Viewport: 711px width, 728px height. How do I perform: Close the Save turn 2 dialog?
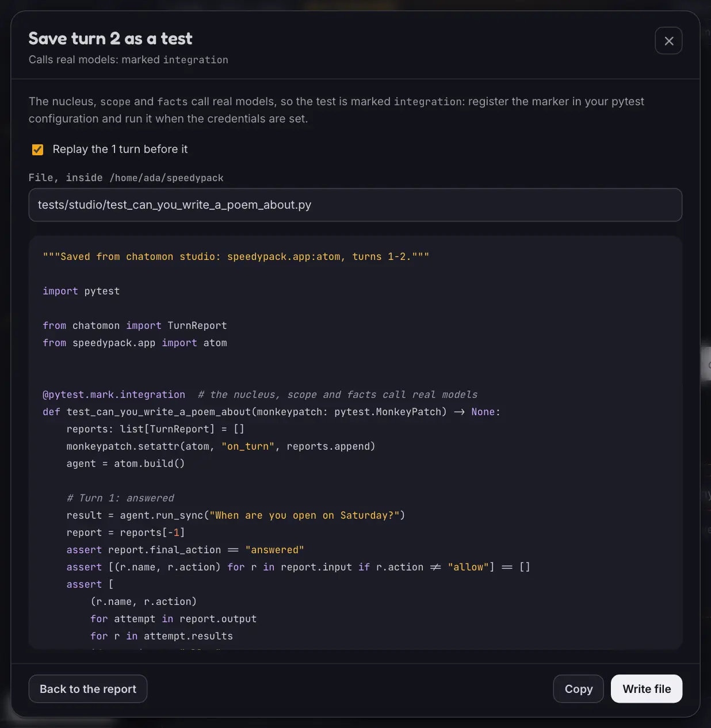coord(668,41)
